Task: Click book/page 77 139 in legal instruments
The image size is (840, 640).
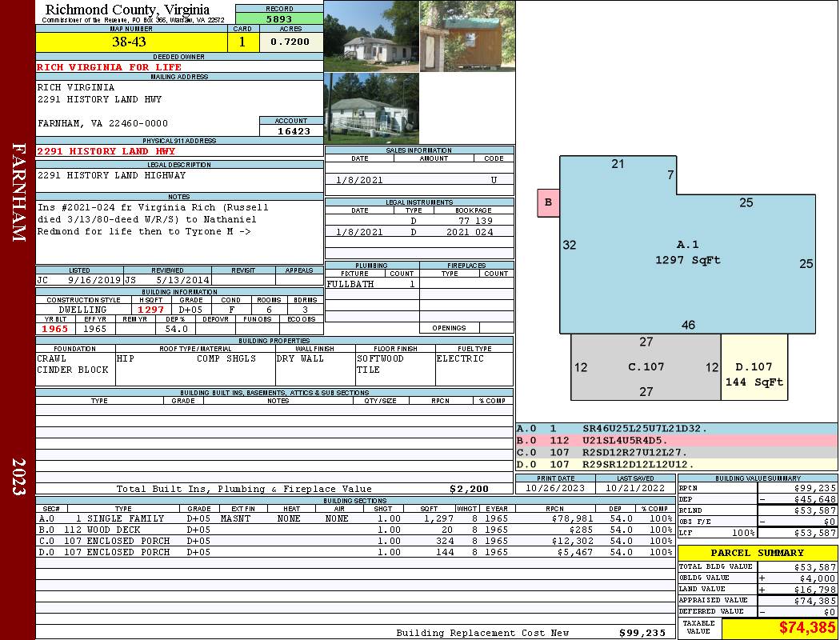Action: (474, 221)
